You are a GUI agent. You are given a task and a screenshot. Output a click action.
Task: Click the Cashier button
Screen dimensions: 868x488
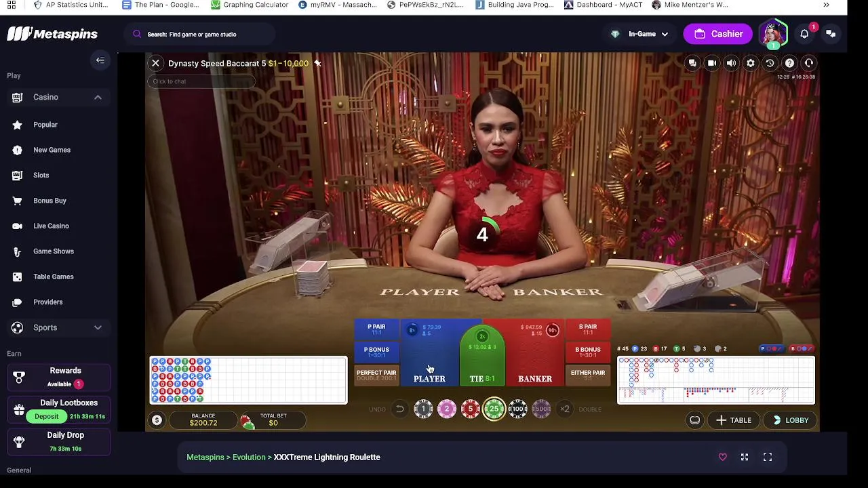pos(718,34)
